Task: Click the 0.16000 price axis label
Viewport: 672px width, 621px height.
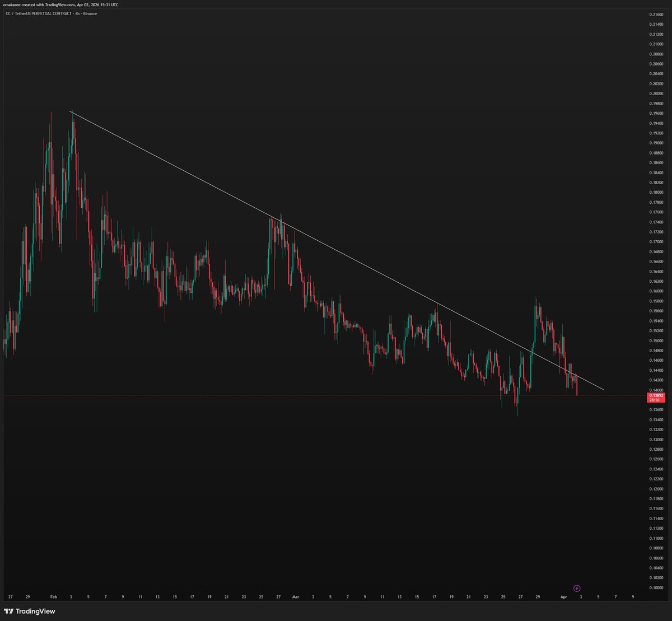Action: click(656, 291)
